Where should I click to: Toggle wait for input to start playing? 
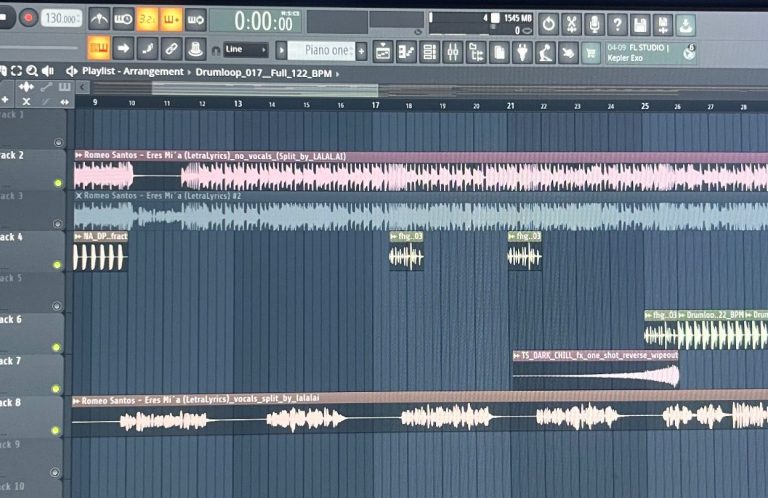pyautogui.click(x=123, y=19)
